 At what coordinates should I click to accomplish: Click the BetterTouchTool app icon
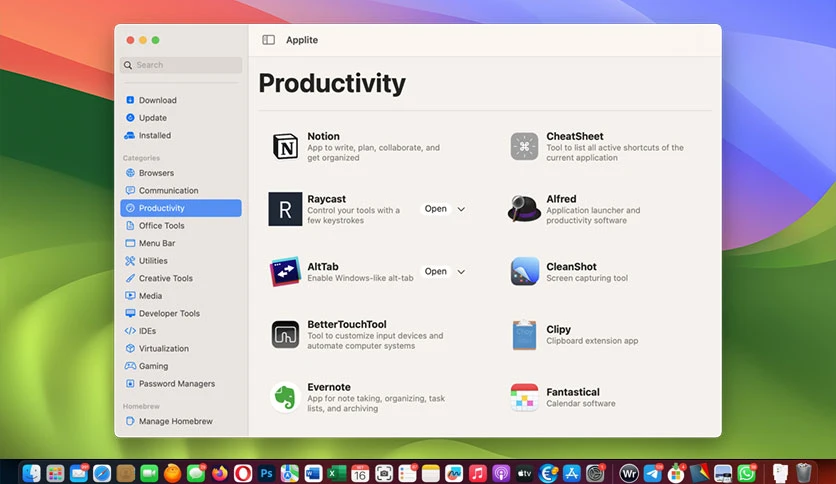(285, 334)
